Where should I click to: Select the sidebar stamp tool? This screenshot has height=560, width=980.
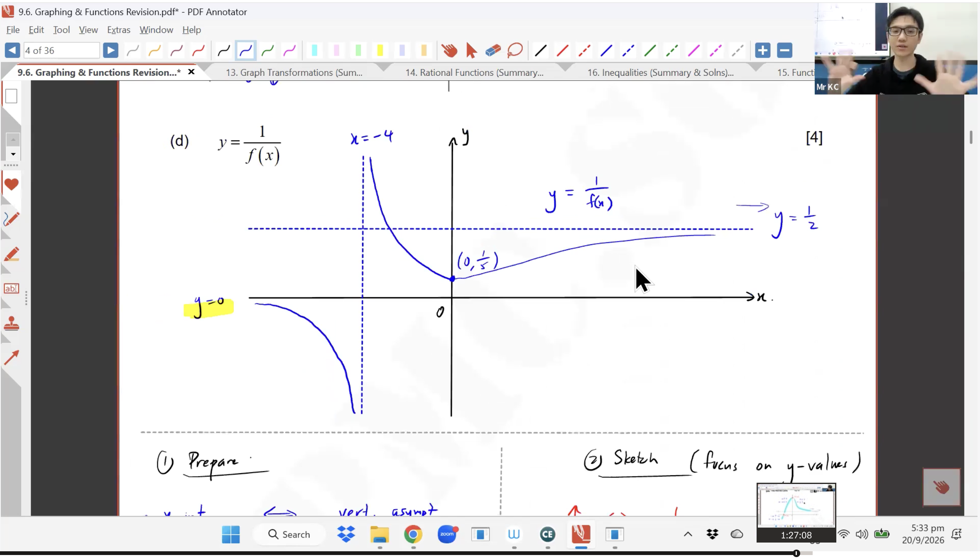[11, 323]
